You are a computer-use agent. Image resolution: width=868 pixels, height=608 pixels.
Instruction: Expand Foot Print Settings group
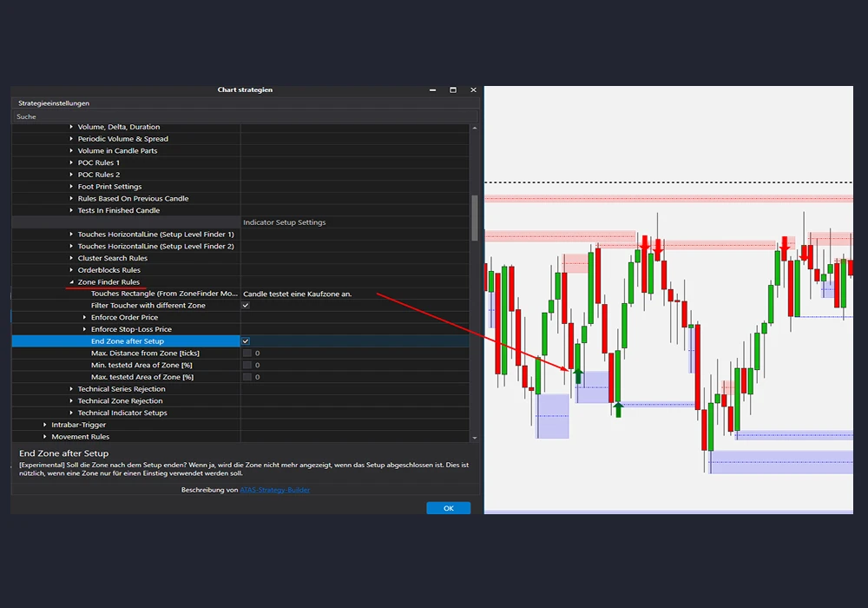click(x=71, y=187)
